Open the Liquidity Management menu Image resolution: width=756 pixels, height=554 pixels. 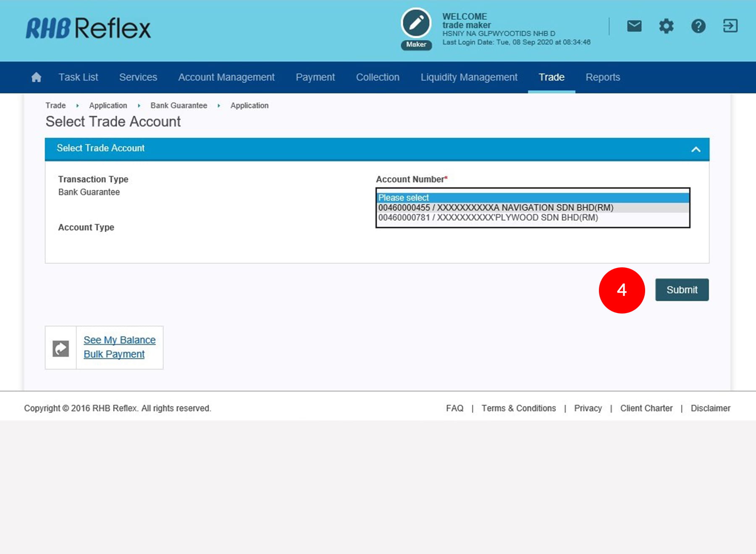click(x=469, y=77)
